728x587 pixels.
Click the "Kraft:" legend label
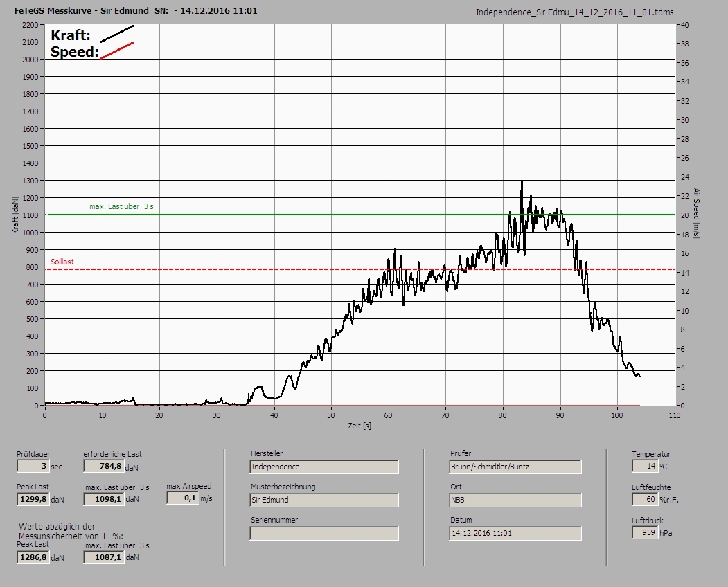tap(70, 35)
